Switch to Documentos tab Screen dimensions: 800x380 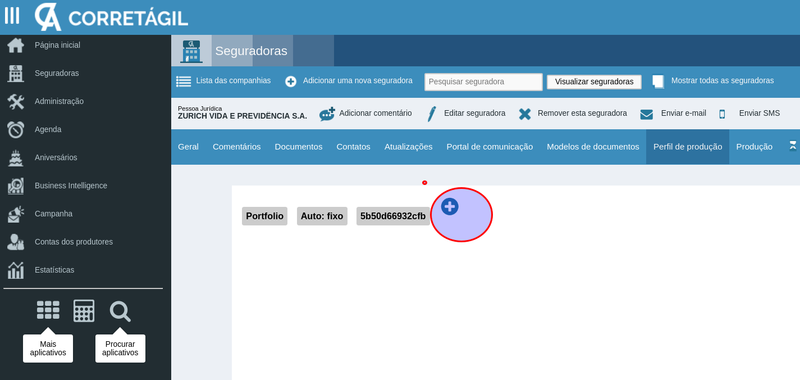point(298,147)
